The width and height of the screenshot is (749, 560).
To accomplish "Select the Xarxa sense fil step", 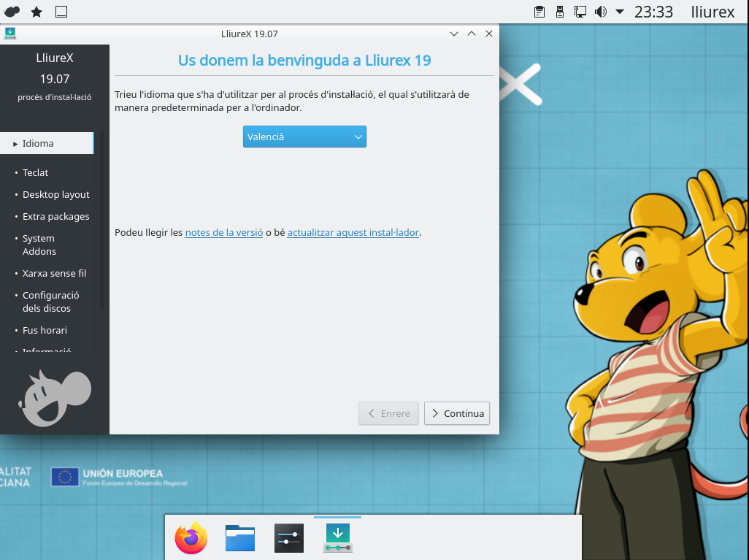I will tap(54, 273).
